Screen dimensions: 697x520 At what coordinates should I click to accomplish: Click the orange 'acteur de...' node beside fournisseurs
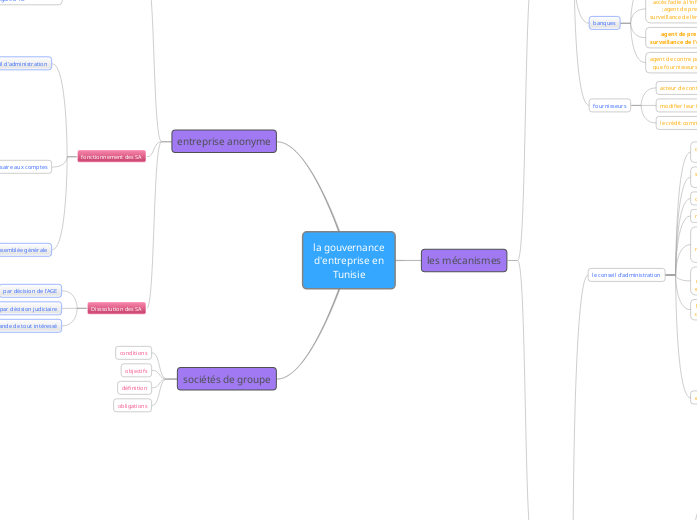pyautogui.click(x=676, y=88)
